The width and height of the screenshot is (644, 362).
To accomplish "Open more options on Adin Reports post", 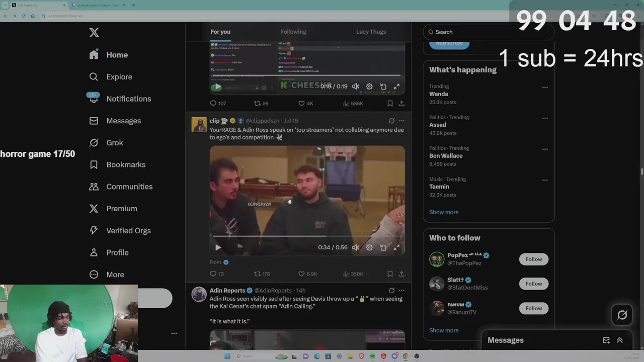I will (401, 291).
